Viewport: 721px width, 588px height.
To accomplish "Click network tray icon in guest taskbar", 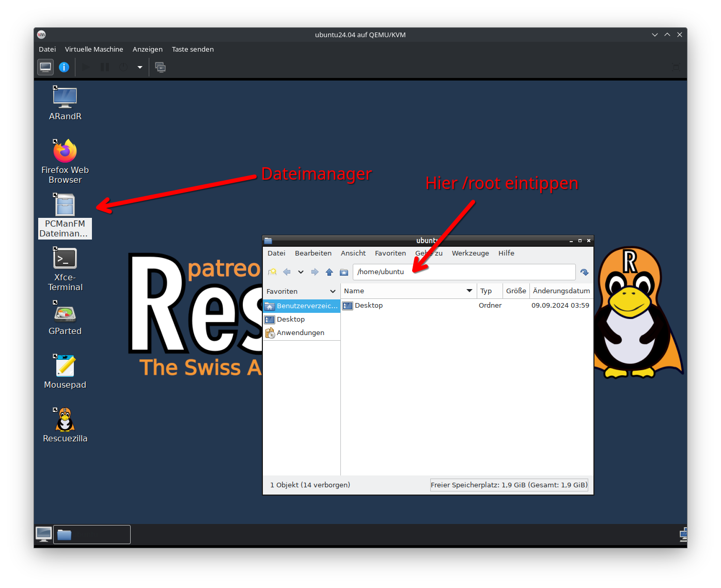I will coord(683,534).
